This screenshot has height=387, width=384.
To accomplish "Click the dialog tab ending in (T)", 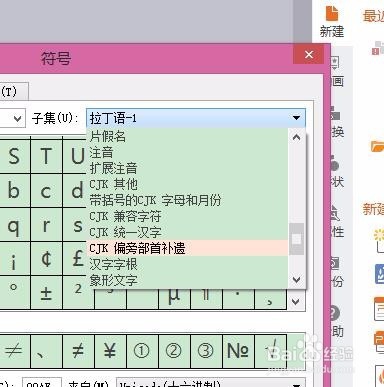I will [x=13, y=91].
